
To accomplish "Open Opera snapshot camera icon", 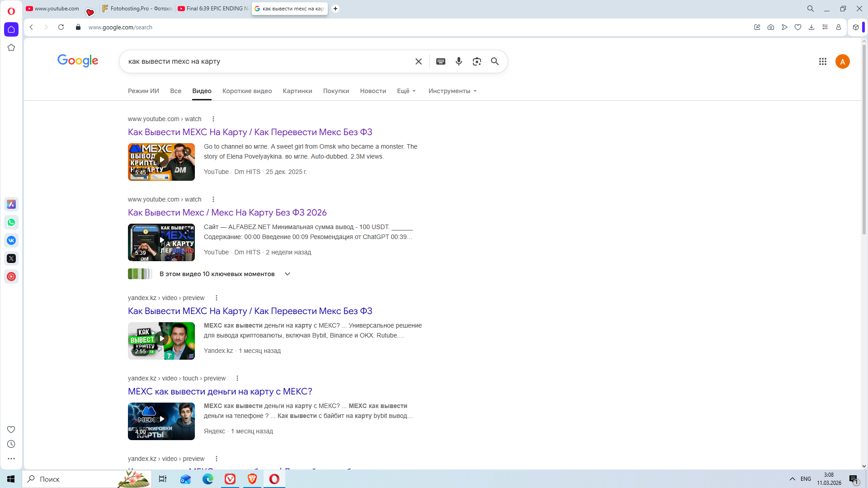I will (x=771, y=27).
